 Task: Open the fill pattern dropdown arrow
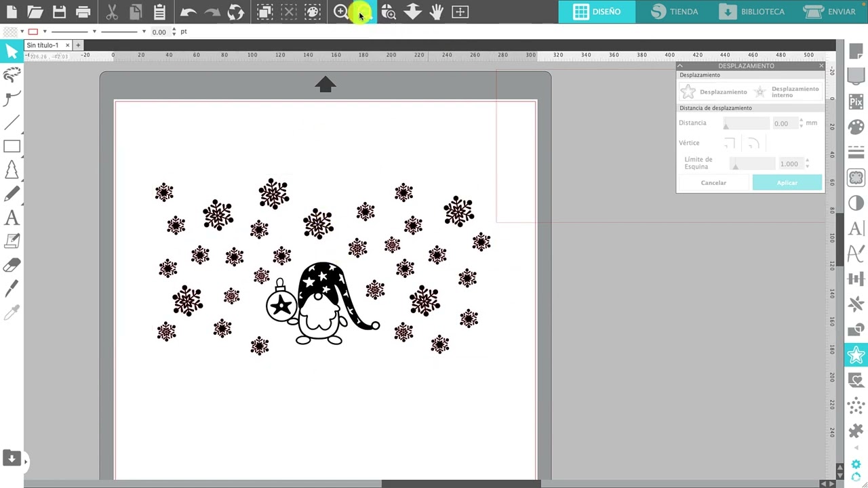22,32
